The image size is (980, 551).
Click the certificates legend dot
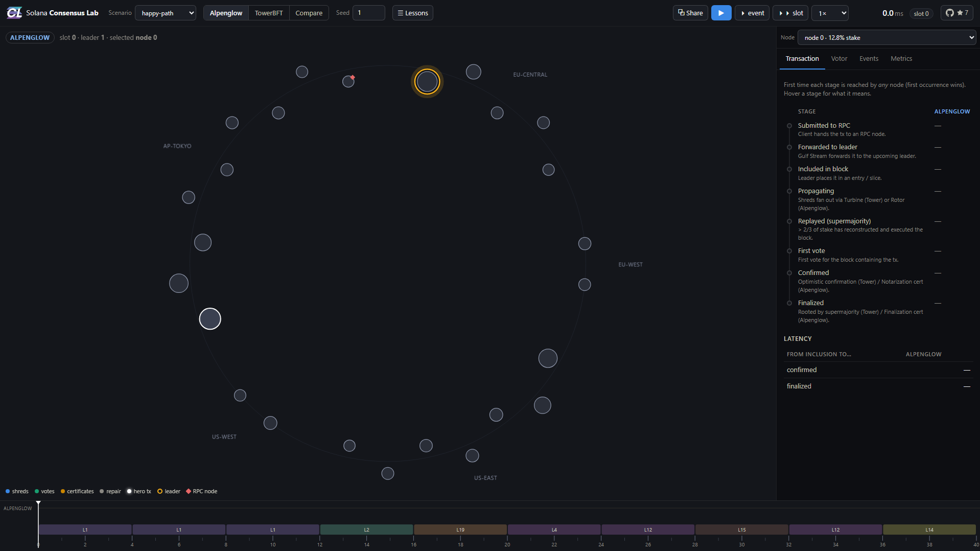(63, 491)
